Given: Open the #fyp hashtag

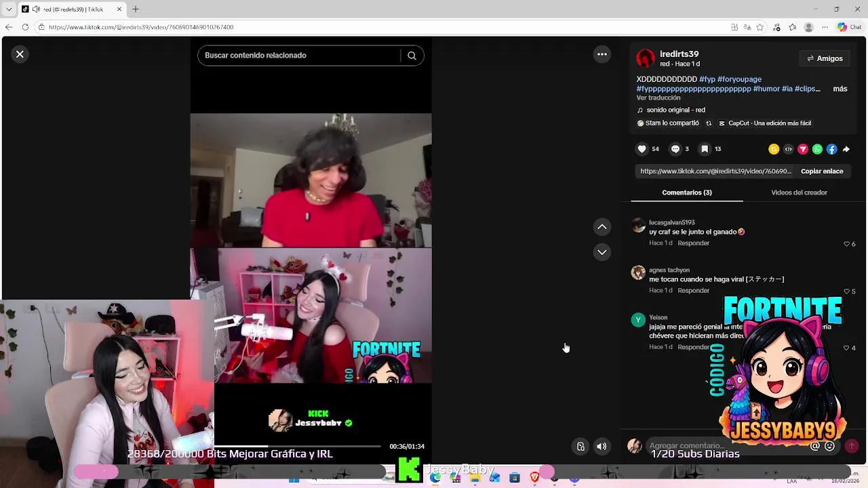Looking at the screenshot, I should [x=707, y=79].
